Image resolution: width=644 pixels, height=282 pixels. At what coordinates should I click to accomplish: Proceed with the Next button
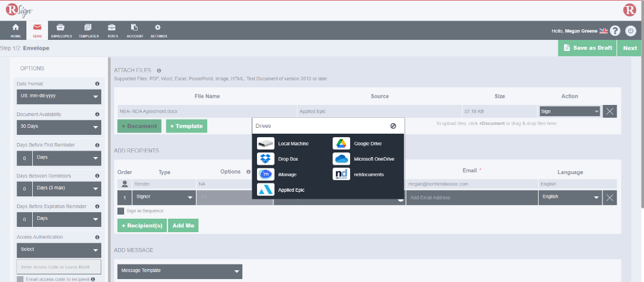pos(630,48)
